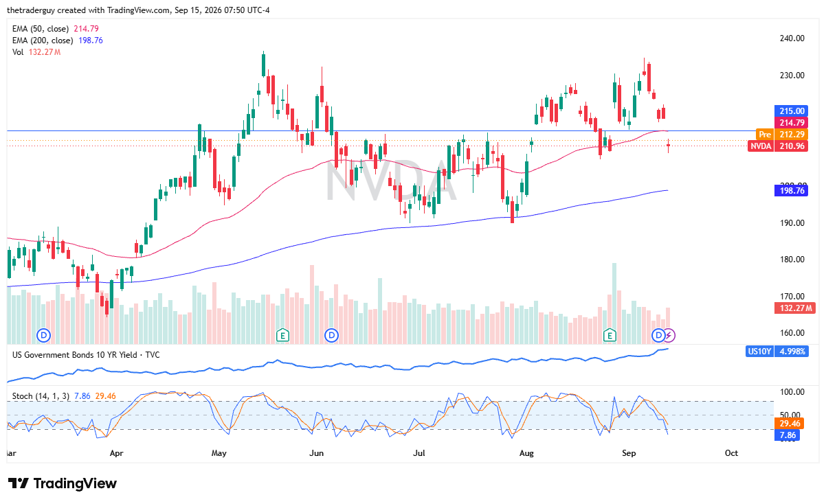Click the 160.00 price scale value
This screenshot has height=504, width=826.
791,333
